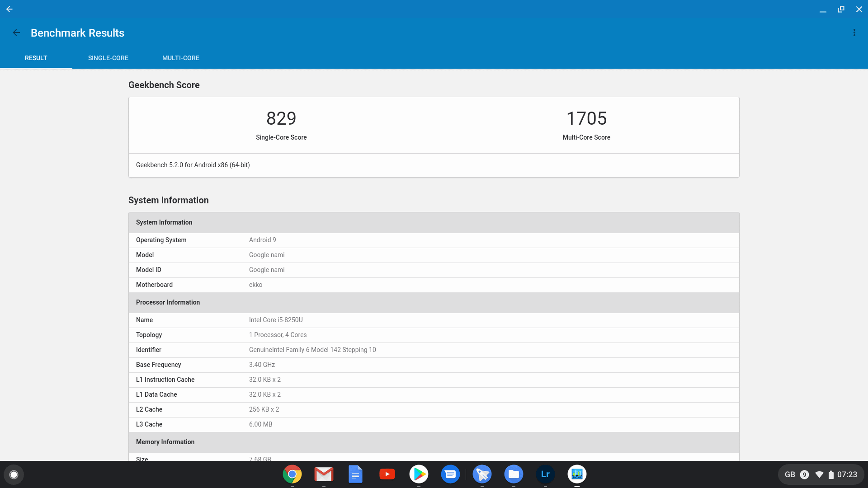The image size is (868, 488).
Task: Open the launcher circle button
Action: coord(14,474)
